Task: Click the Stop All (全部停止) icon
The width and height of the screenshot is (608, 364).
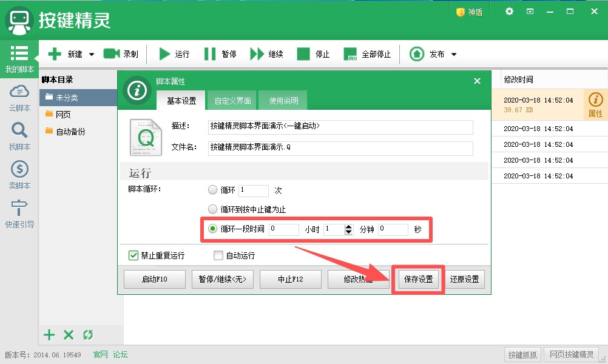Action: coord(350,54)
